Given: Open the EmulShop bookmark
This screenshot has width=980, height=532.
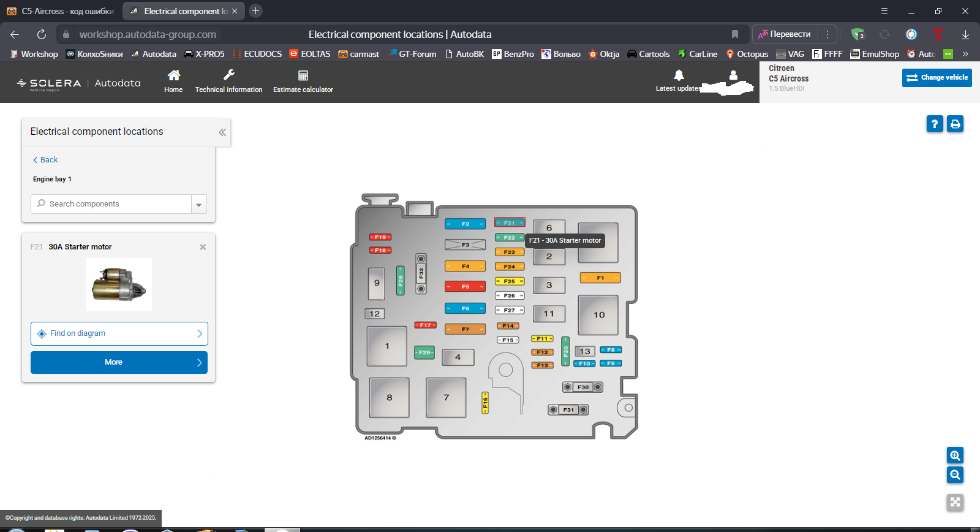Looking at the screenshot, I should 875,54.
